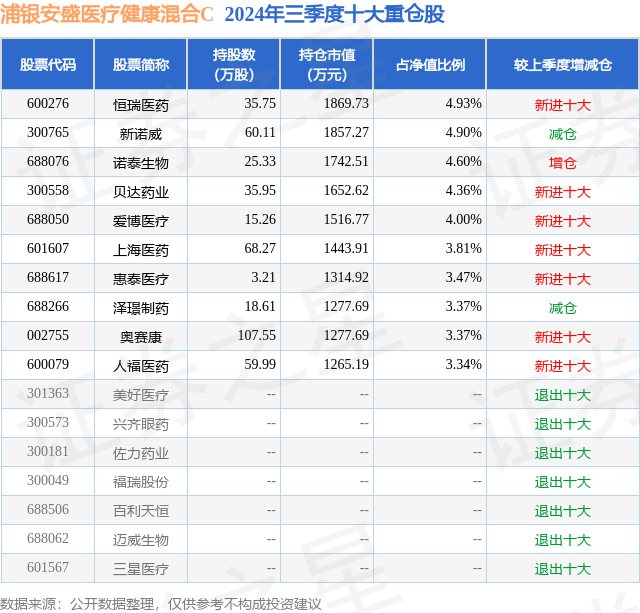Viewport: 640px width, 613px height.
Task: Click the 较上季度增减仓 column header
Action: (x=563, y=64)
